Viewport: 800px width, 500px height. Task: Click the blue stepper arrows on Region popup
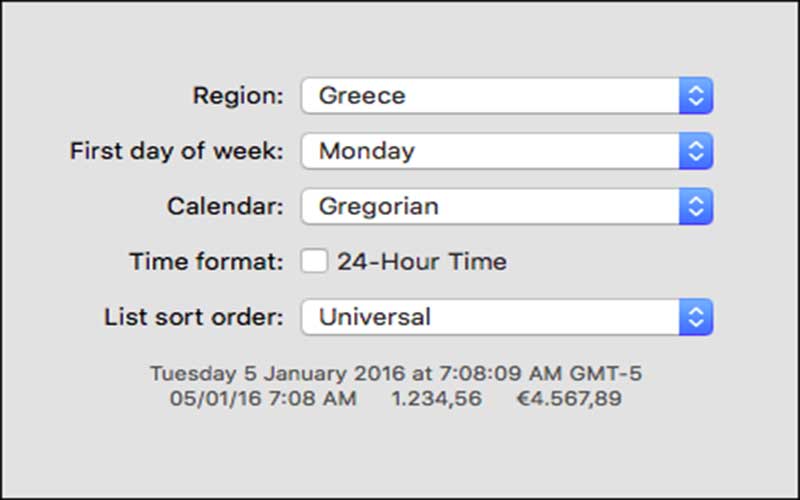pos(696,96)
